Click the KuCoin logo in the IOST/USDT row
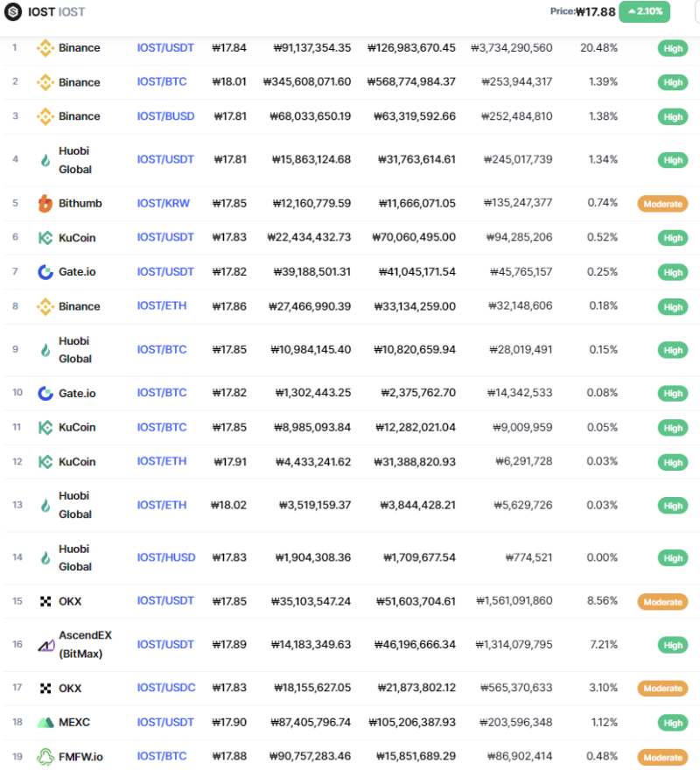This screenshot has height=770, width=700. point(45,238)
